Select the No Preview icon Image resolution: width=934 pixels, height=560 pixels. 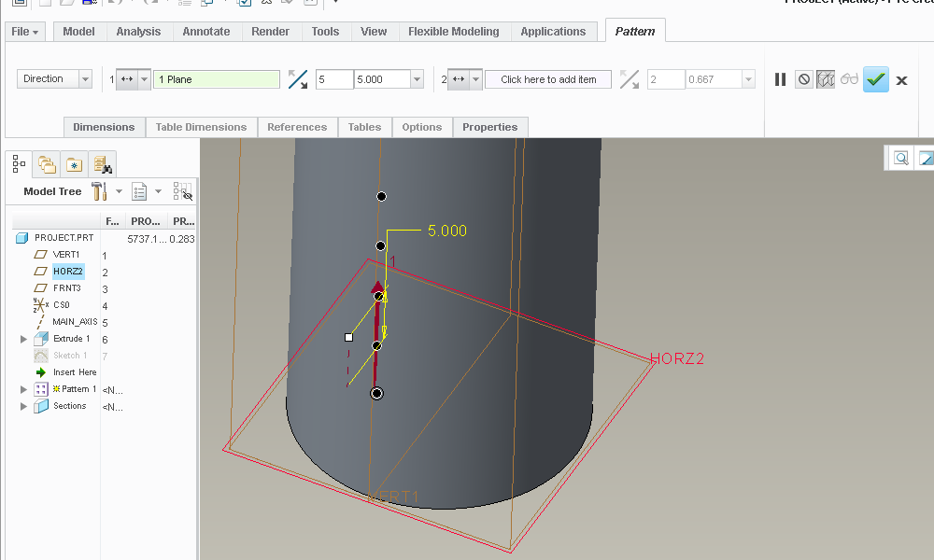(x=804, y=79)
